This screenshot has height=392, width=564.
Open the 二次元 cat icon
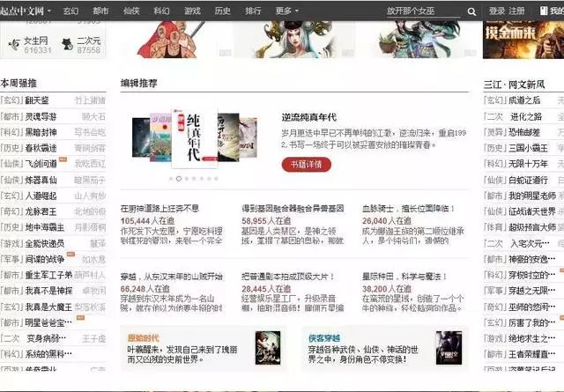tap(67, 44)
